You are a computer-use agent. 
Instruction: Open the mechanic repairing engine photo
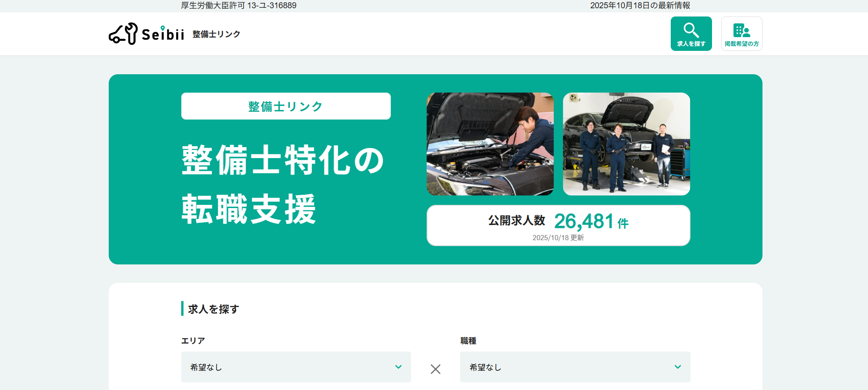(490, 144)
